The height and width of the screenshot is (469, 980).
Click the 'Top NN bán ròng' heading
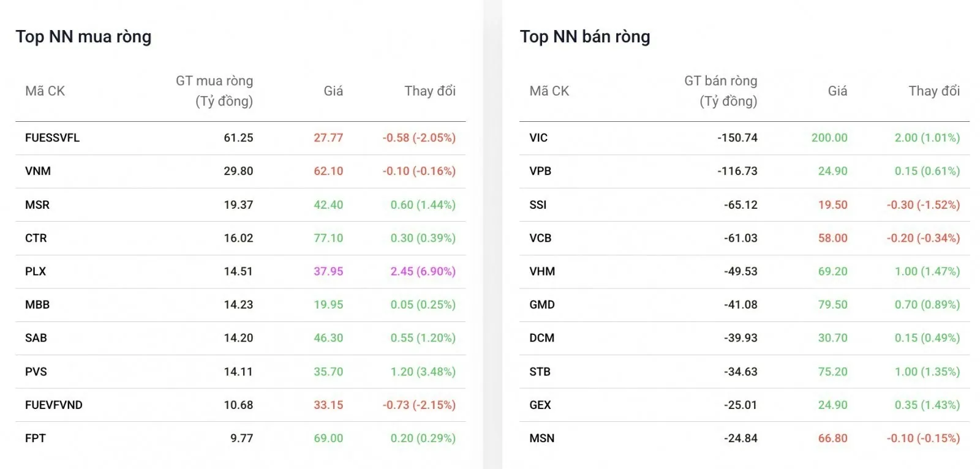[585, 37]
